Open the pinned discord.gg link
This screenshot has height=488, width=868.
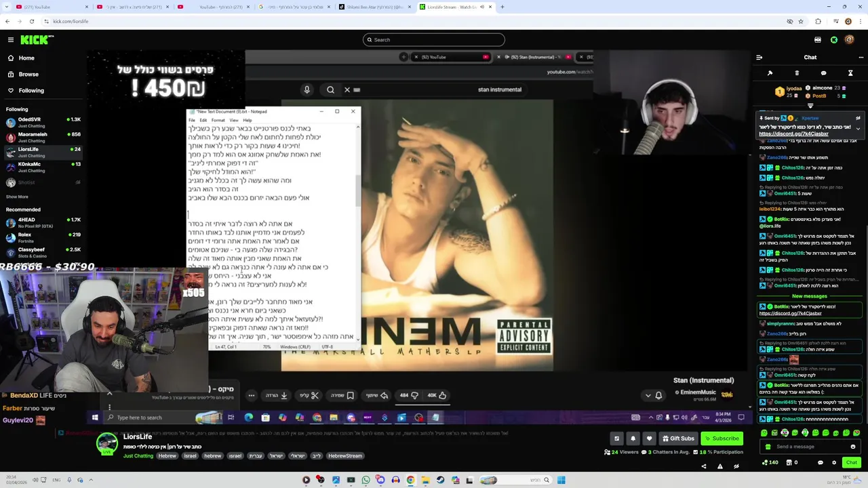[793, 134]
